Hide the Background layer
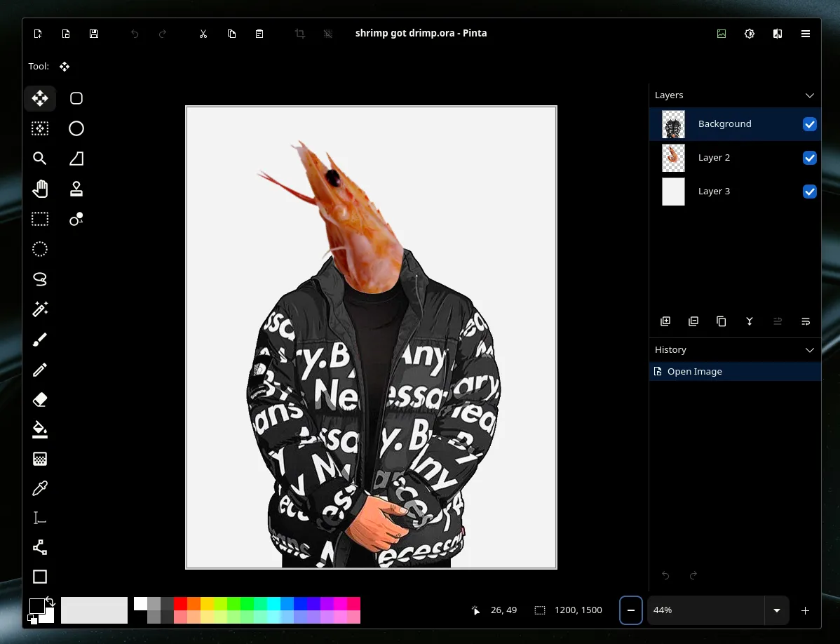Image resolution: width=840 pixels, height=644 pixels. [x=809, y=124]
